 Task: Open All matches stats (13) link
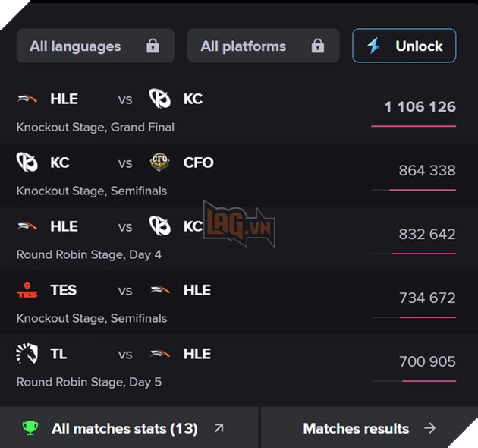(x=124, y=428)
